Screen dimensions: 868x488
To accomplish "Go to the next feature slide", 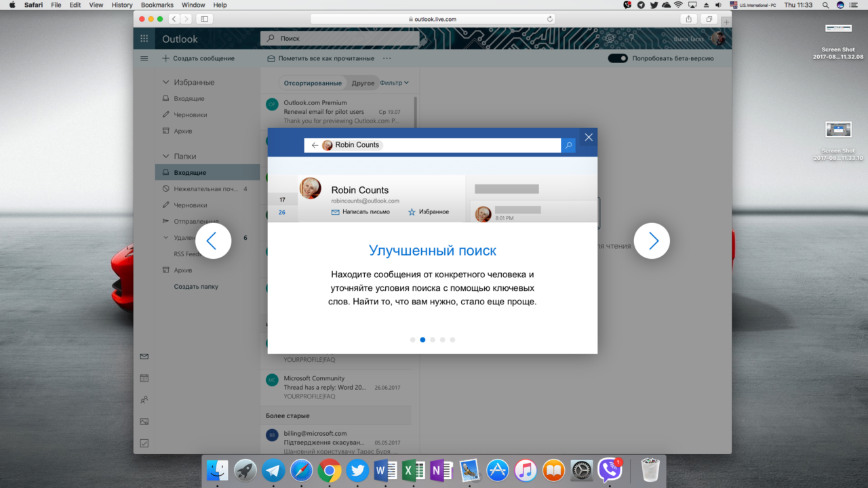I will click(652, 241).
